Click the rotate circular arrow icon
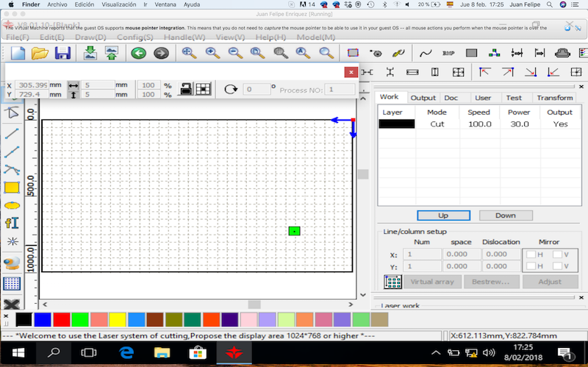The width and height of the screenshot is (588, 367). (231, 89)
